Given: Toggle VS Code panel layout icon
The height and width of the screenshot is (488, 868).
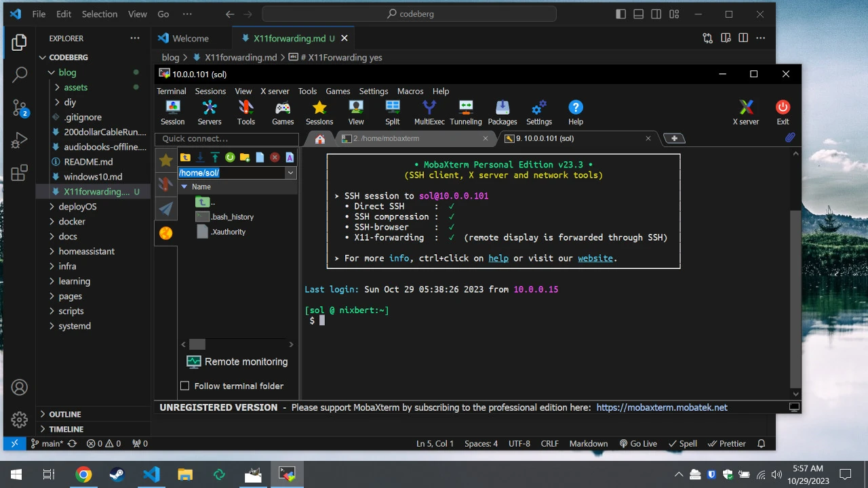Looking at the screenshot, I should (638, 14).
